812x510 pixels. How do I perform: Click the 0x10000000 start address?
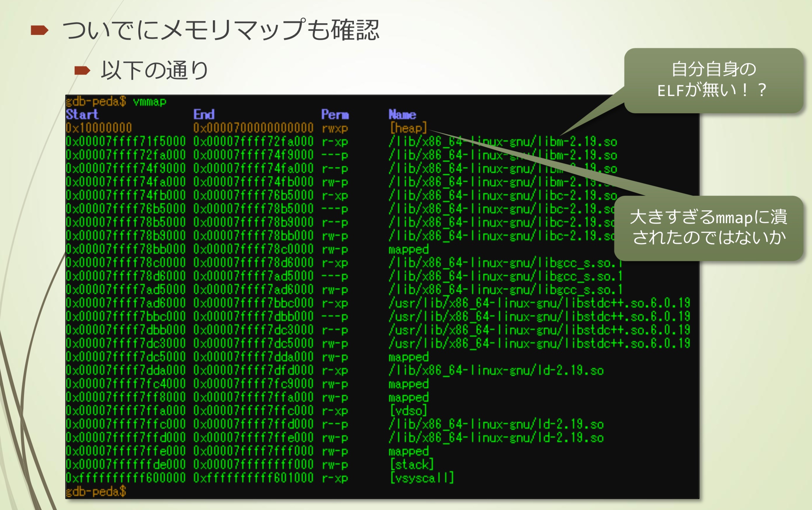point(99,128)
